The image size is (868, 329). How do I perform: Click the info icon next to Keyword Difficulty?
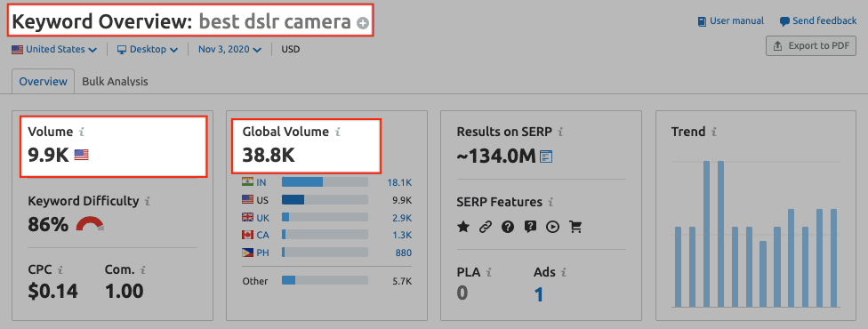[x=148, y=201]
